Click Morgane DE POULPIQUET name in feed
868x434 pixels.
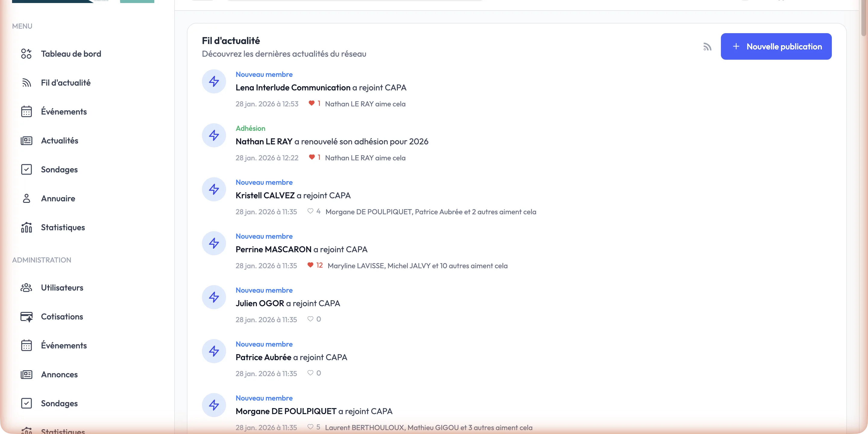tap(286, 411)
